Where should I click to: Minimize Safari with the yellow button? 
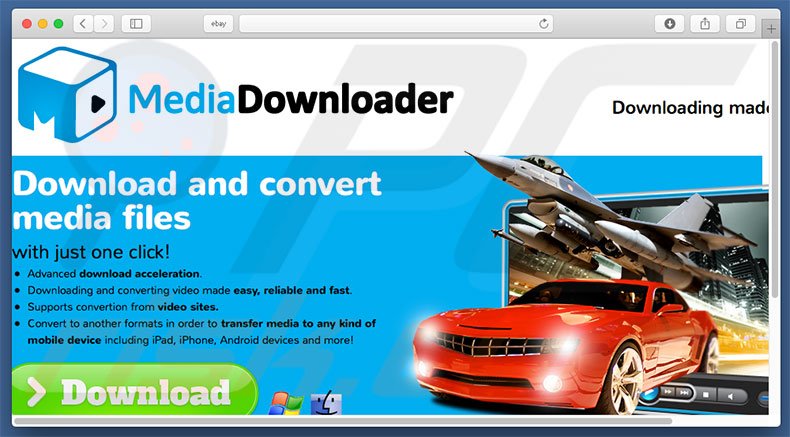tap(43, 24)
